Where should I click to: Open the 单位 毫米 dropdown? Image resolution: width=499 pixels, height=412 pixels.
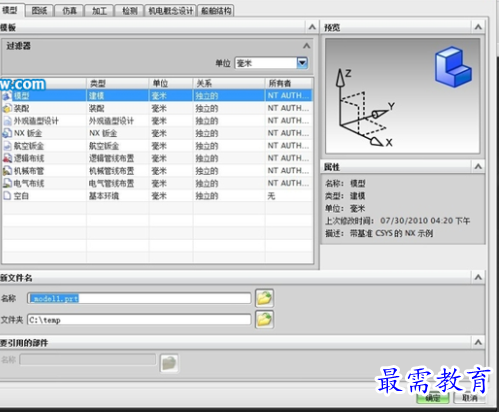point(302,63)
